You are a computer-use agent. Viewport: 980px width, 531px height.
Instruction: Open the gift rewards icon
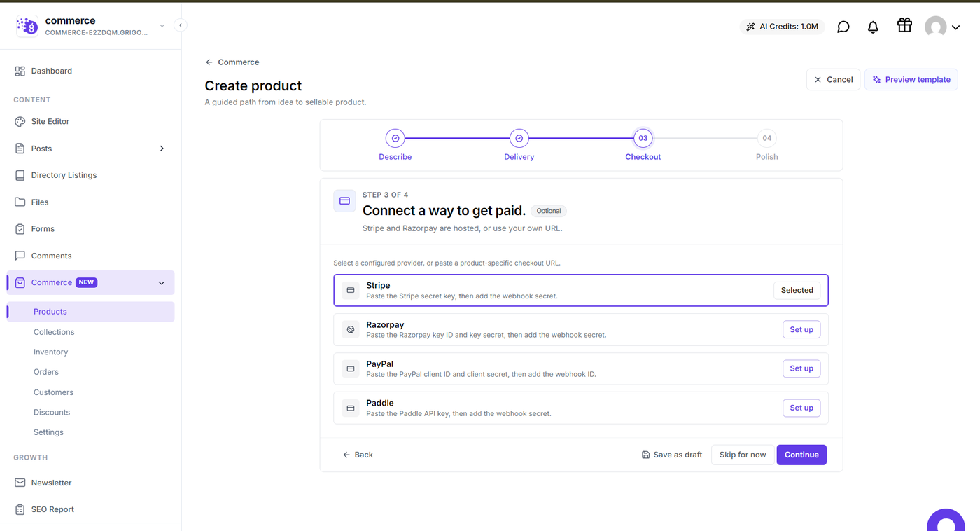tap(904, 25)
